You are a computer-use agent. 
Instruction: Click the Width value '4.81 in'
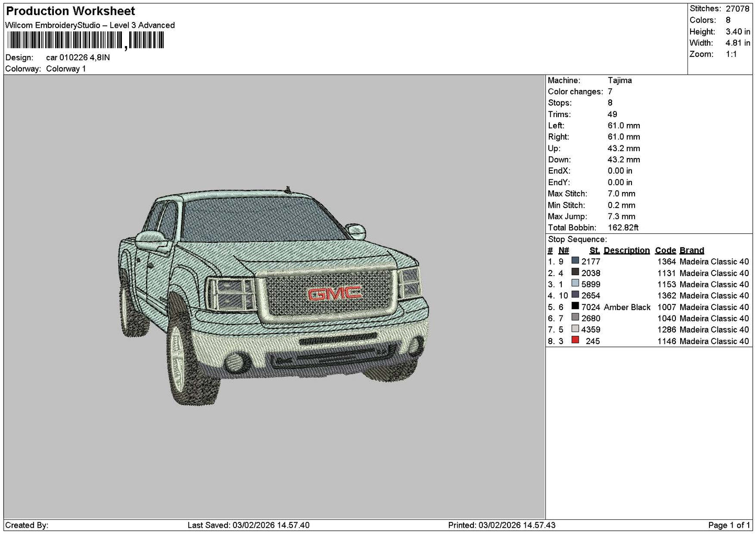(x=738, y=43)
